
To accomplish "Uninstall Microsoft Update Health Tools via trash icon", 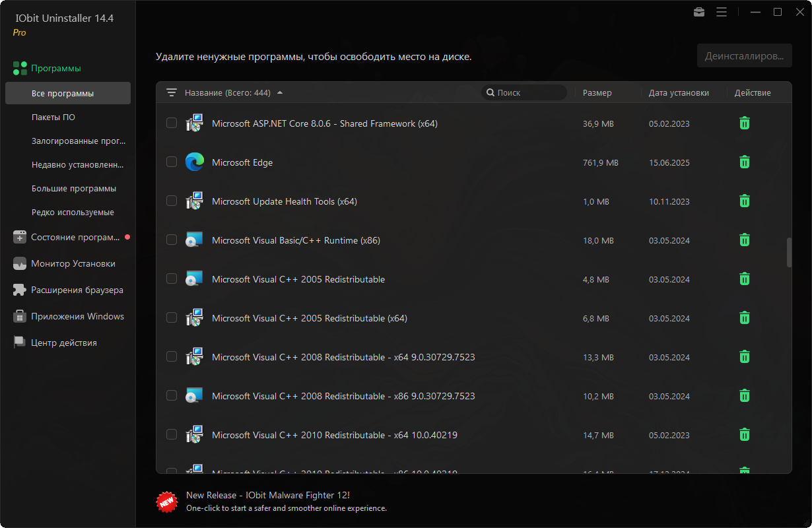I will tap(744, 201).
